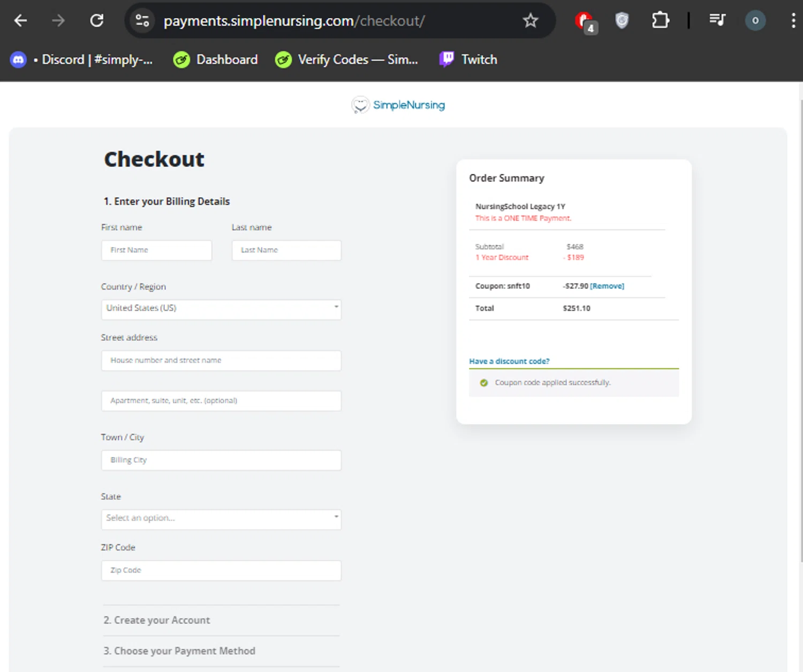Open the red ad-blocker extension icon
Image resolution: width=803 pixels, height=672 pixels.
pyautogui.click(x=585, y=21)
